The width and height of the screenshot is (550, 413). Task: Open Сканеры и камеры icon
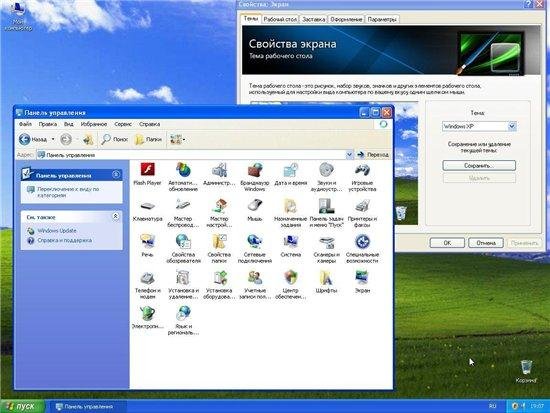(x=326, y=249)
